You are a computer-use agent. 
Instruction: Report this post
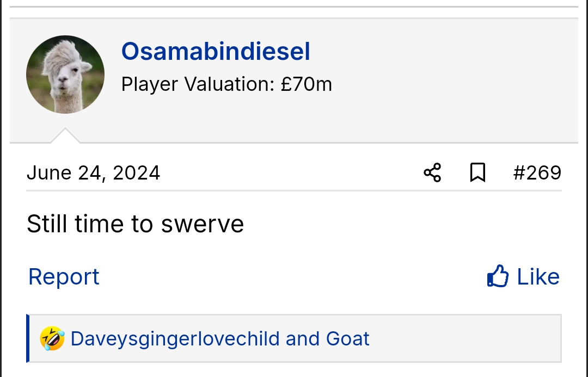click(64, 277)
